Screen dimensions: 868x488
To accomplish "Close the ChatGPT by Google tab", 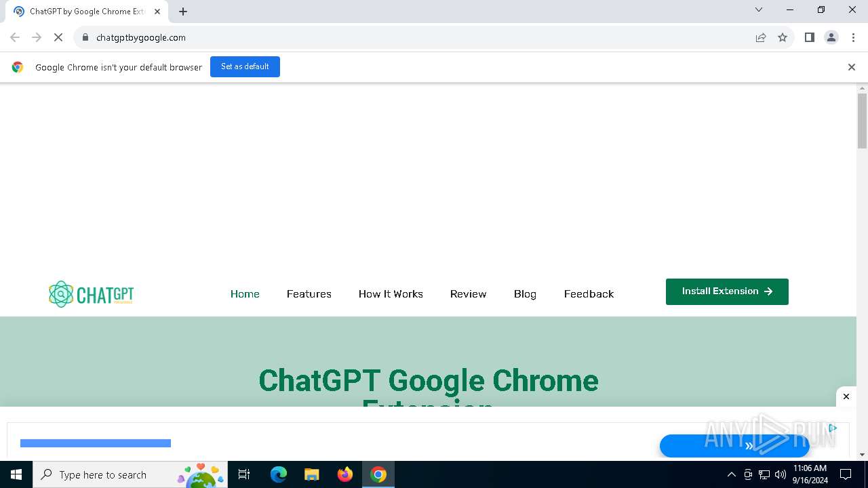I will coord(157,12).
